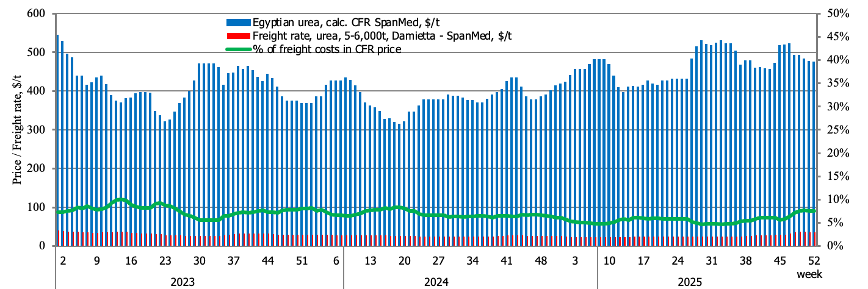Click first x-axis label area between dividers
The image size is (868, 289).
(x=200, y=267)
